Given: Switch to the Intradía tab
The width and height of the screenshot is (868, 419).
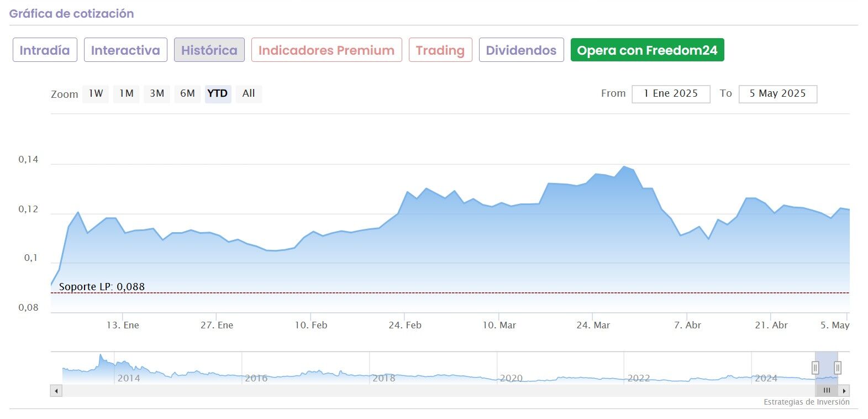Looking at the screenshot, I should (x=45, y=50).
